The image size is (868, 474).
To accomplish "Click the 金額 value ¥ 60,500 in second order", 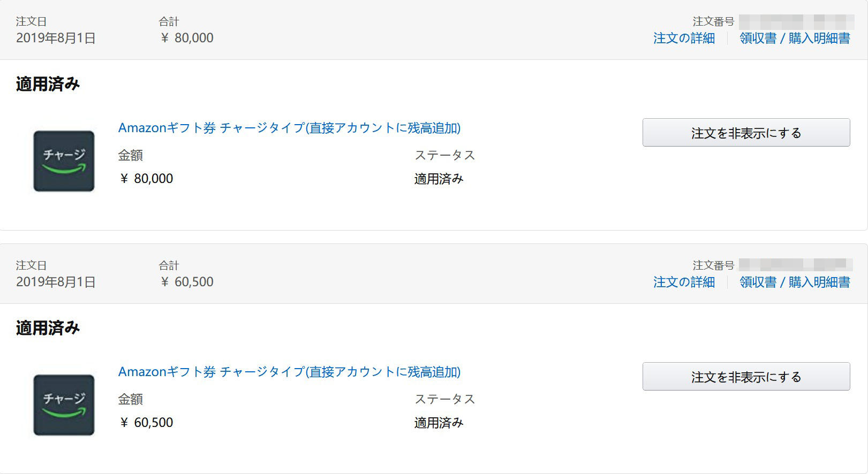I will [146, 423].
